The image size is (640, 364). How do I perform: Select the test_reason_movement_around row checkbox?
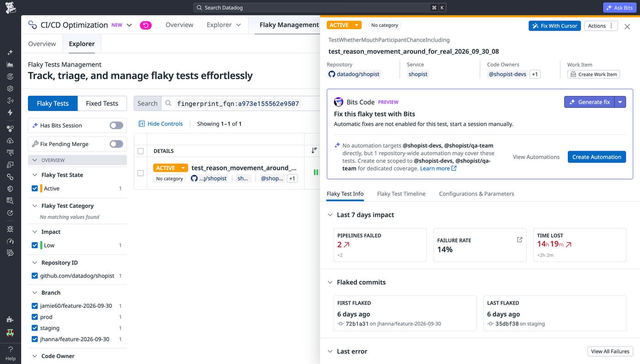tap(140, 173)
